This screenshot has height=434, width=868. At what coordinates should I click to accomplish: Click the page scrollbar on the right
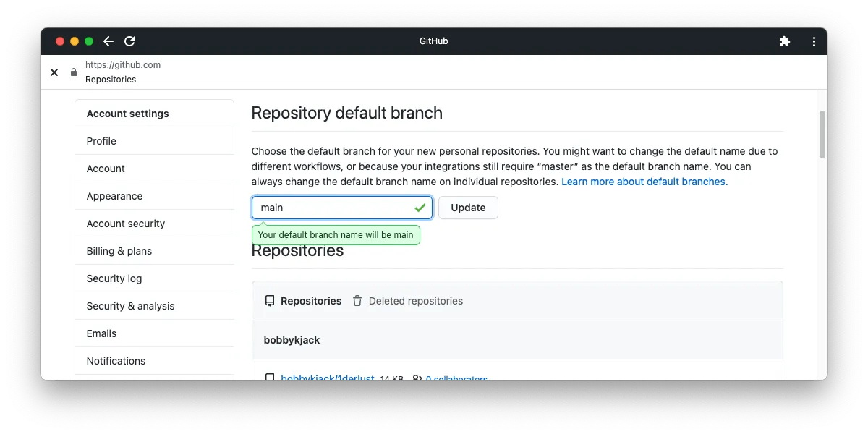[822, 135]
